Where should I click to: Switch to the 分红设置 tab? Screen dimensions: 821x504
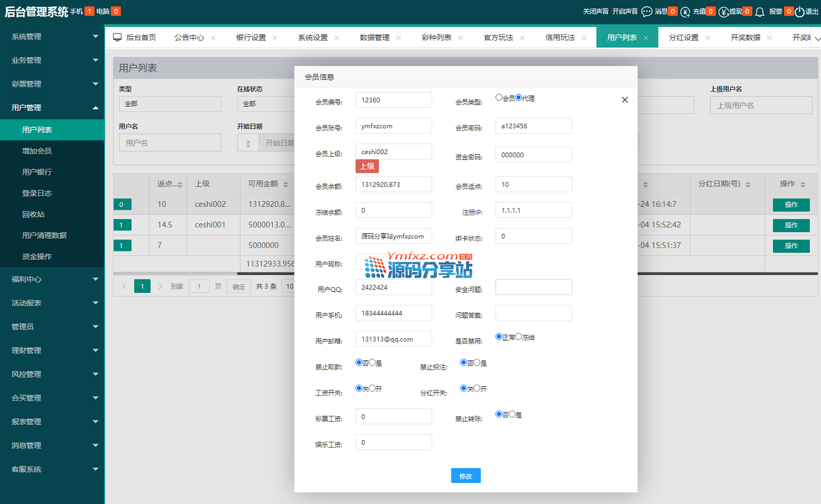click(x=683, y=38)
